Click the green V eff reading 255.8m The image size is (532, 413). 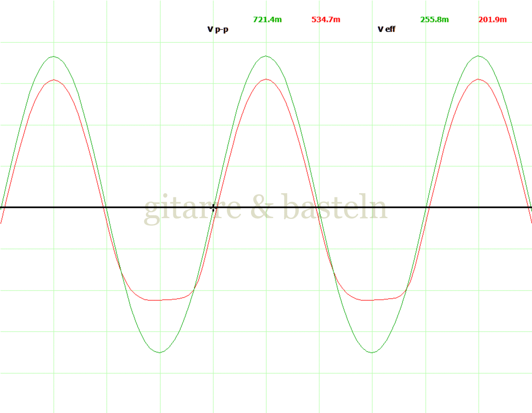pyautogui.click(x=434, y=20)
